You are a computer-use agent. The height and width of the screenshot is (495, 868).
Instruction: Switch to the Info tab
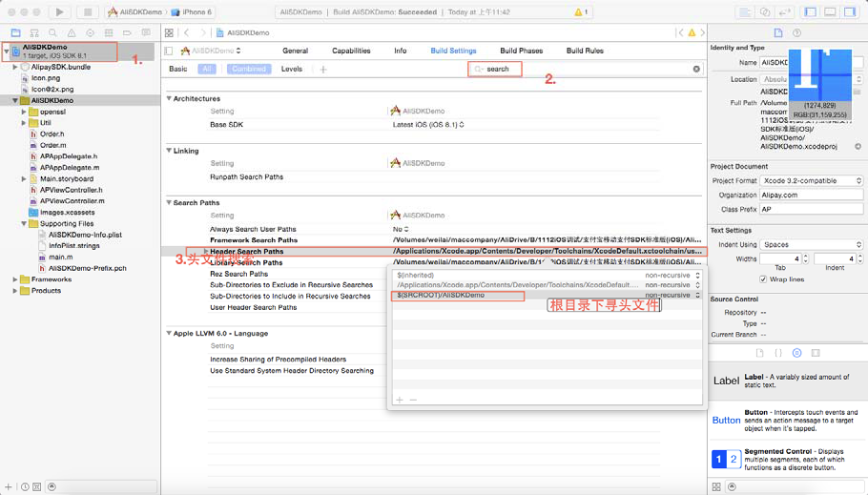401,51
